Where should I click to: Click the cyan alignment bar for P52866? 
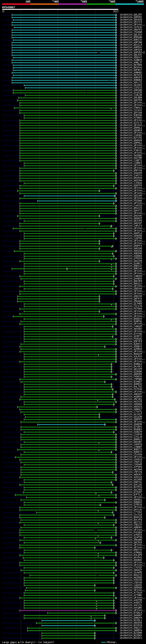pos(77,201)
